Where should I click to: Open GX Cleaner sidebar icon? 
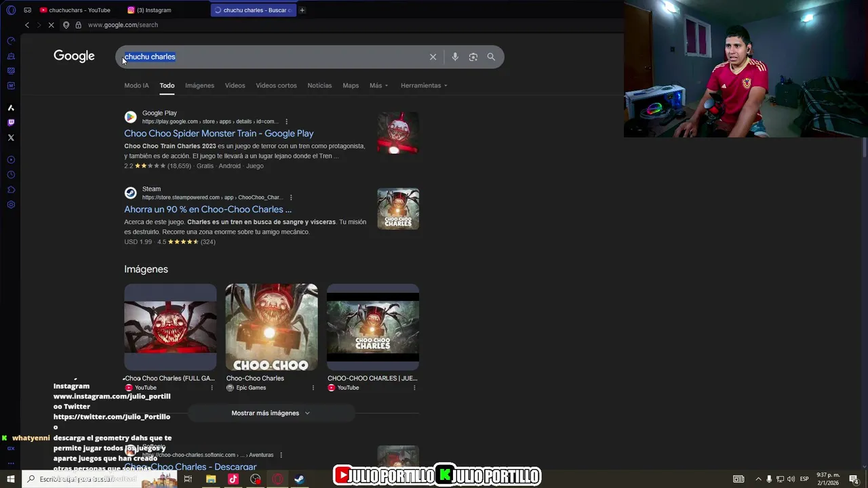11,56
